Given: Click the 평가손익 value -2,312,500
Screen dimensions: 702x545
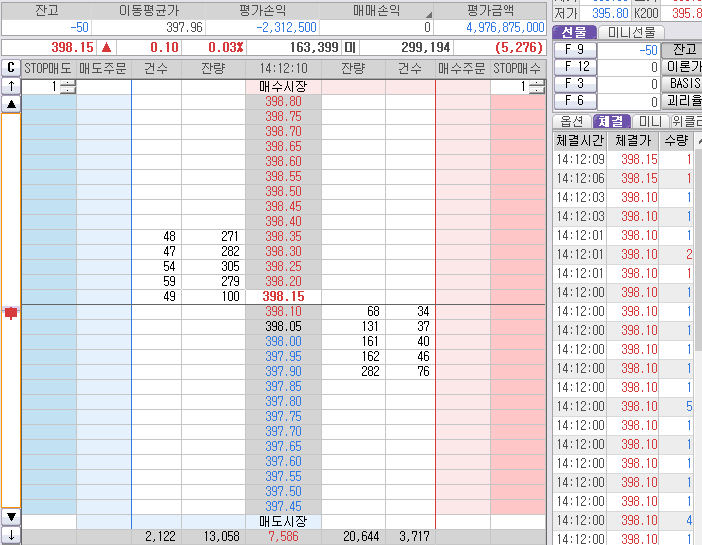Looking at the screenshot, I should point(287,27).
